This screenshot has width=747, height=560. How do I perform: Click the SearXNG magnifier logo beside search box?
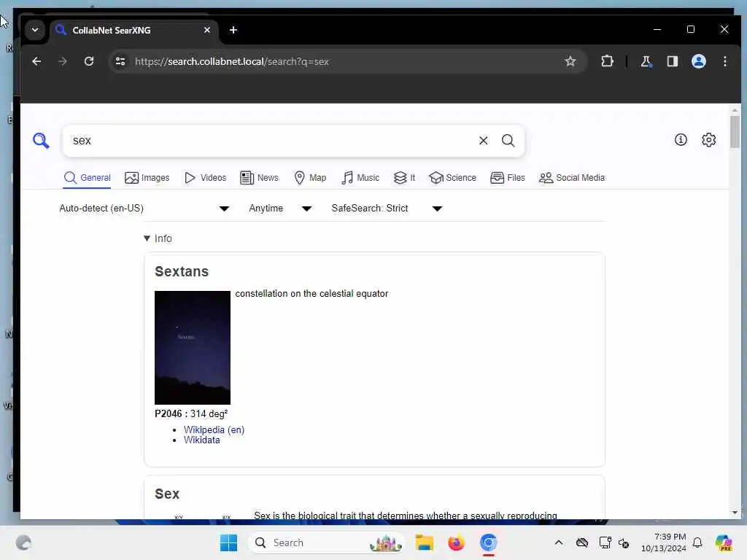(41, 141)
